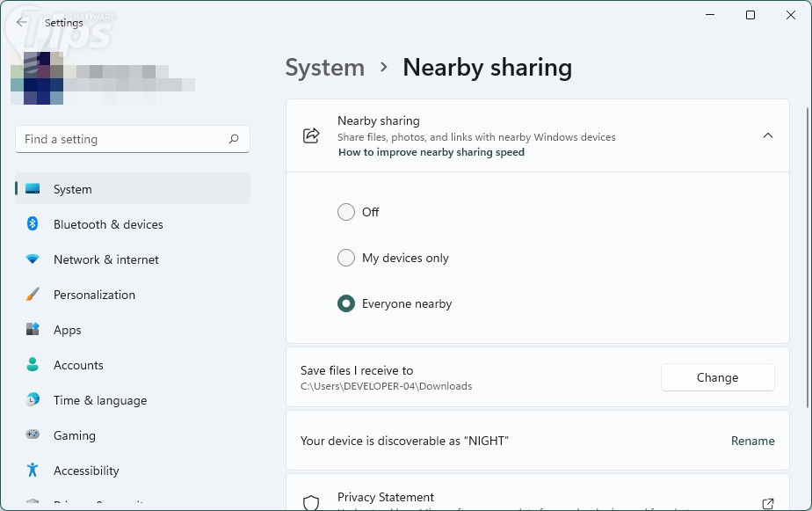Click the Find a setting search box
This screenshot has width=812, height=511.
123,139
